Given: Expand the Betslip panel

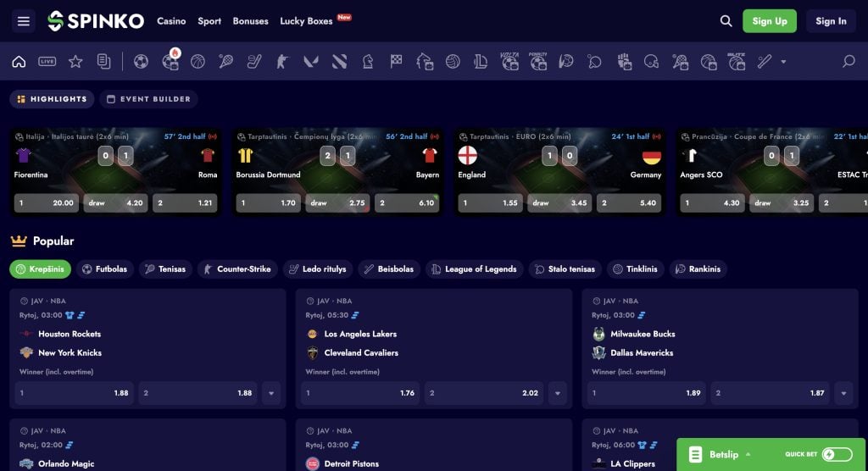Looking at the screenshot, I should tap(719, 454).
